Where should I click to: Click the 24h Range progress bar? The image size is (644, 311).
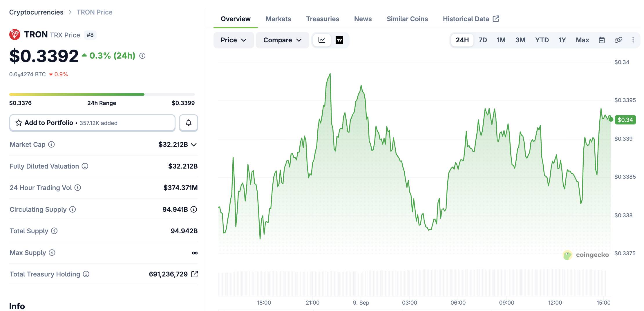(102, 94)
